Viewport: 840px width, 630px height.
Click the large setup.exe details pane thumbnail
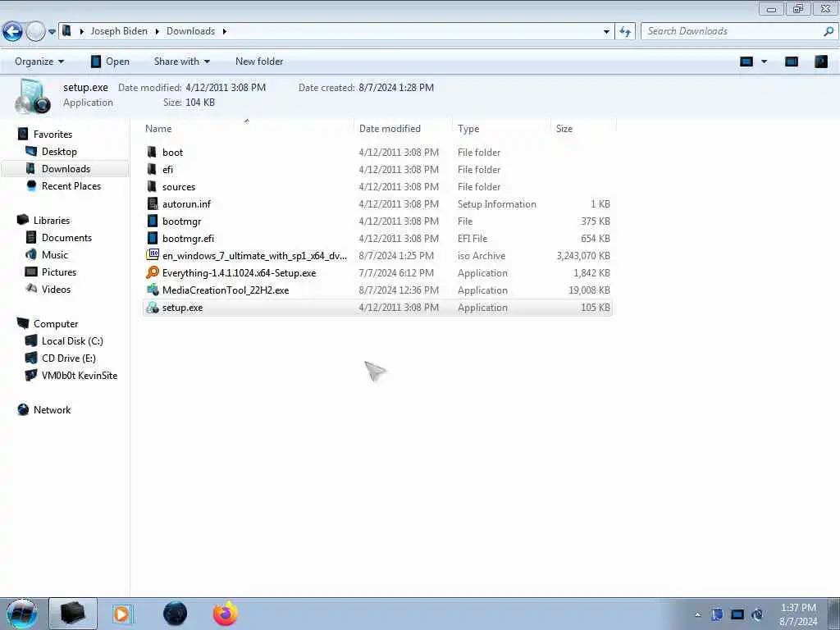coord(33,97)
